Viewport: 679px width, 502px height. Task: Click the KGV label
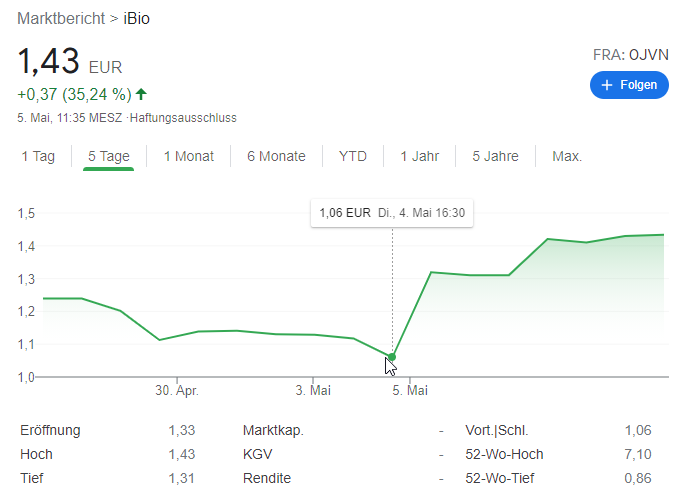click(258, 454)
